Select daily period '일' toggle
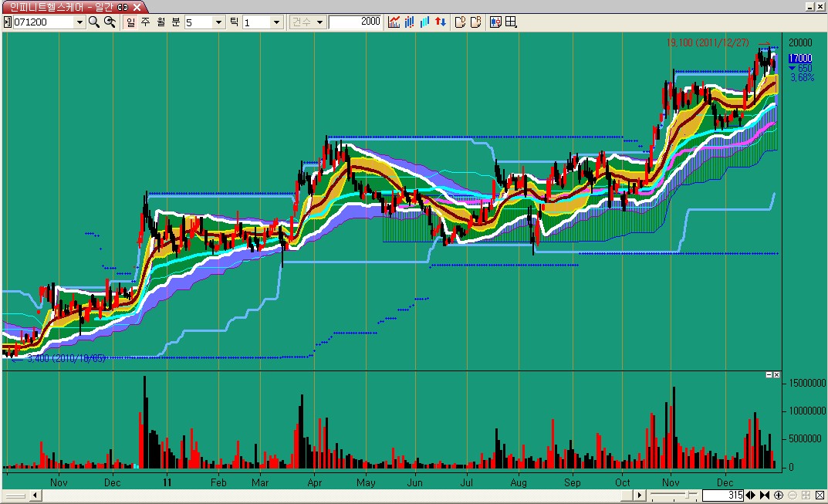The image size is (828, 504). 130,22
